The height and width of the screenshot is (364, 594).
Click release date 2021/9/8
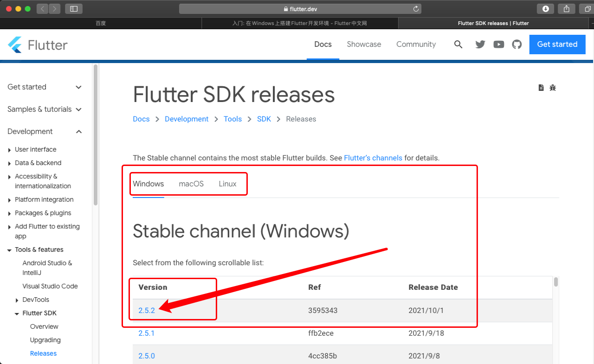(x=424, y=356)
